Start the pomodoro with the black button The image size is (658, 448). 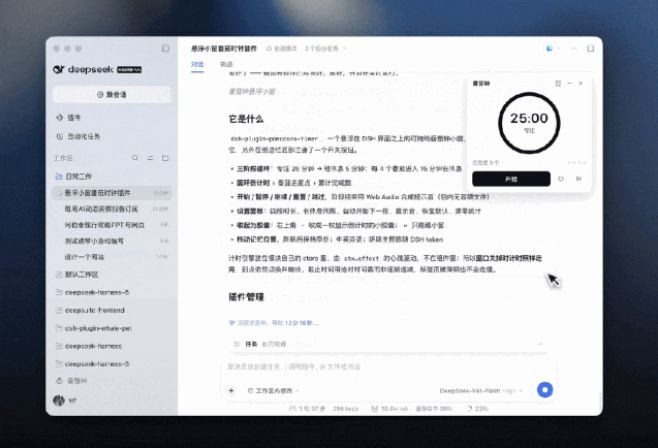click(511, 179)
